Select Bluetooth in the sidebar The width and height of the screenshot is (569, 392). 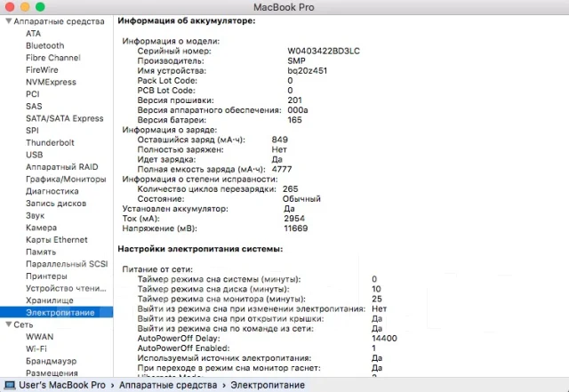point(45,45)
